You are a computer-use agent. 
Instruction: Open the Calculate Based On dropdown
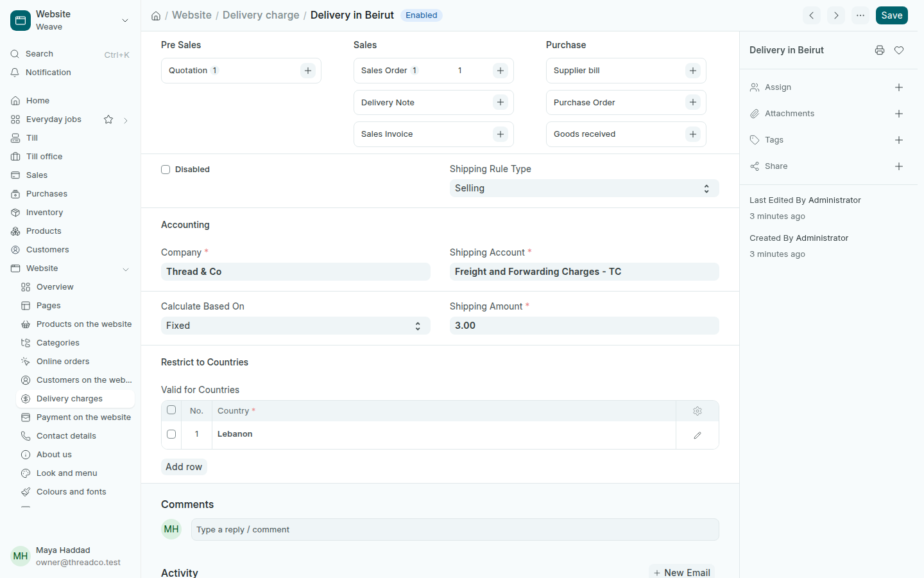click(x=295, y=326)
